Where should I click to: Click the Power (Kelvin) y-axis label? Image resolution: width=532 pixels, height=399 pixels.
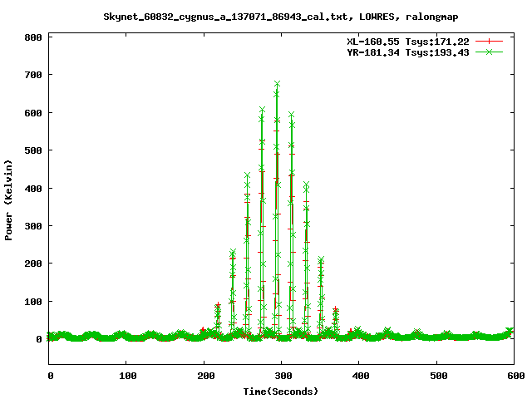[8, 200]
